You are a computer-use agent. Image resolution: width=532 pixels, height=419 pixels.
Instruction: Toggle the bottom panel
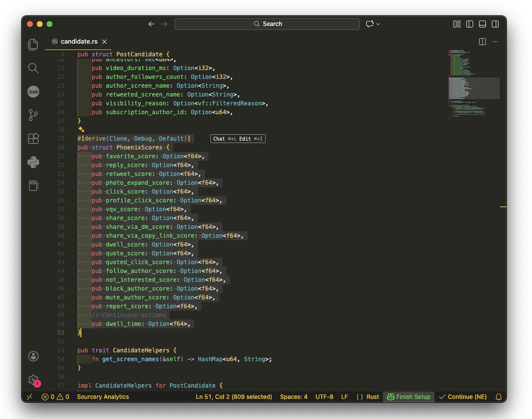[482, 24]
